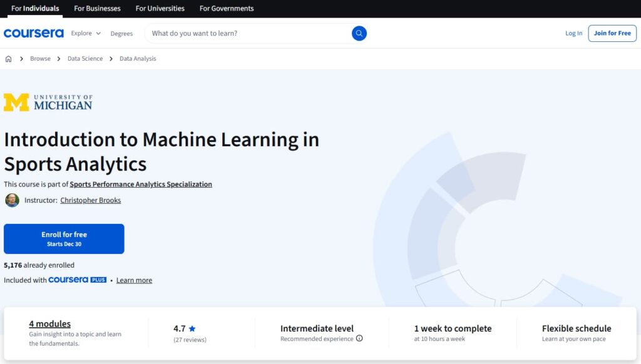Click the Join for Free button
641x364 pixels.
tap(612, 33)
